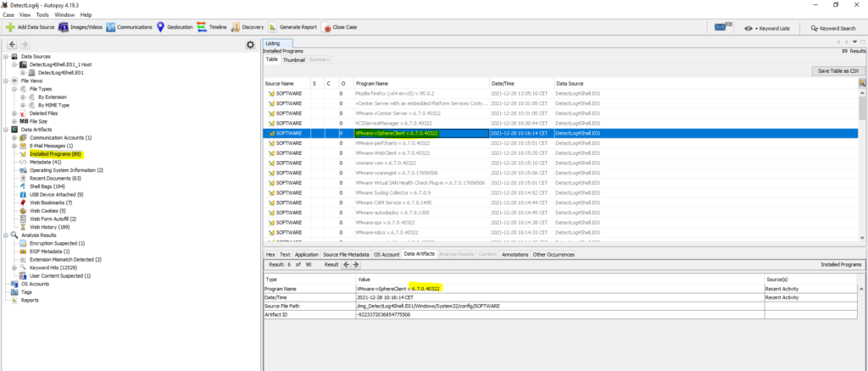Select the Installed Programs (89) node
This screenshot has width=868, height=371.
(x=55, y=153)
